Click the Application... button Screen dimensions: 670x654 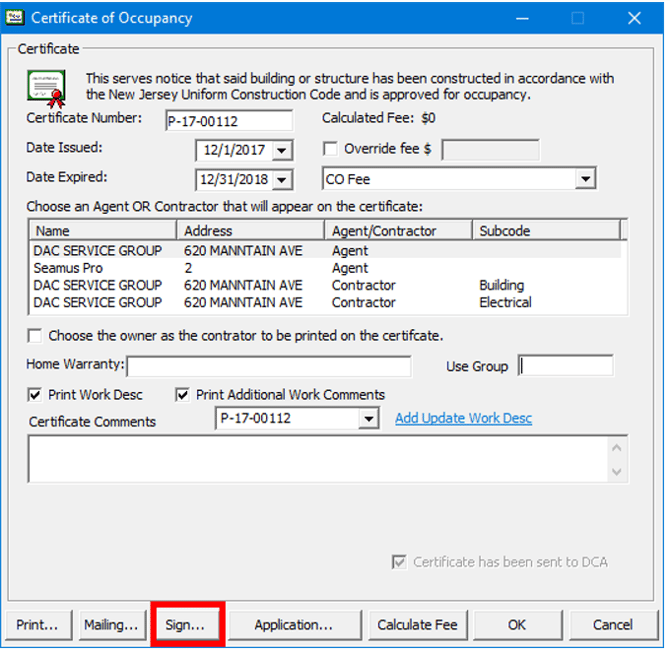pos(294,625)
